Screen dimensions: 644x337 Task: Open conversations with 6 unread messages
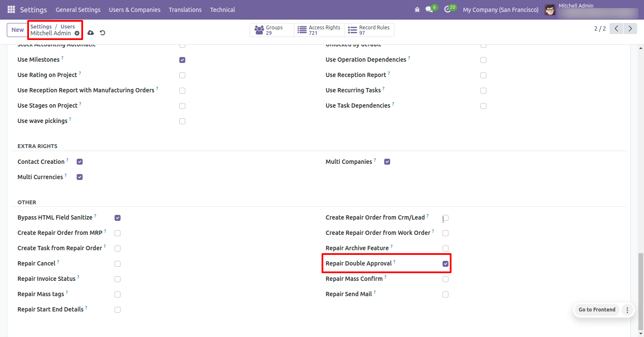431,9
